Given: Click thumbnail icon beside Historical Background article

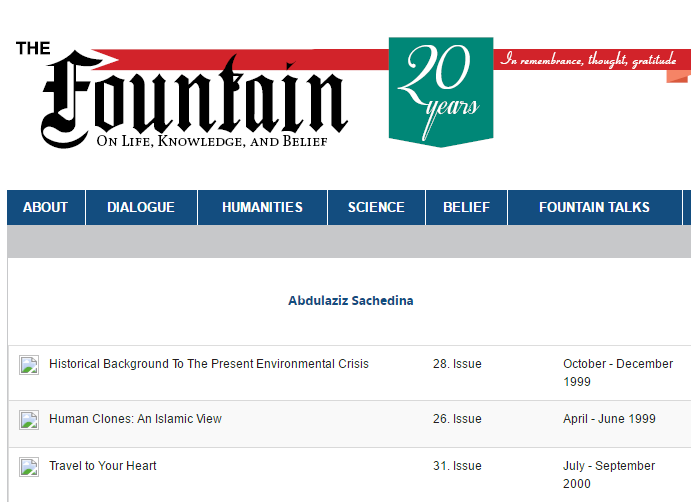Looking at the screenshot, I should 30,365.
